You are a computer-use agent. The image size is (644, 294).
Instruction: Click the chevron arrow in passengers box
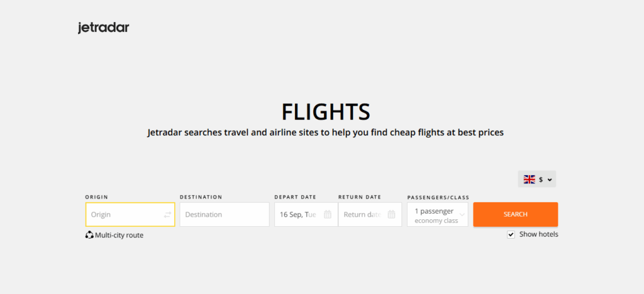[x=462, y=215]
